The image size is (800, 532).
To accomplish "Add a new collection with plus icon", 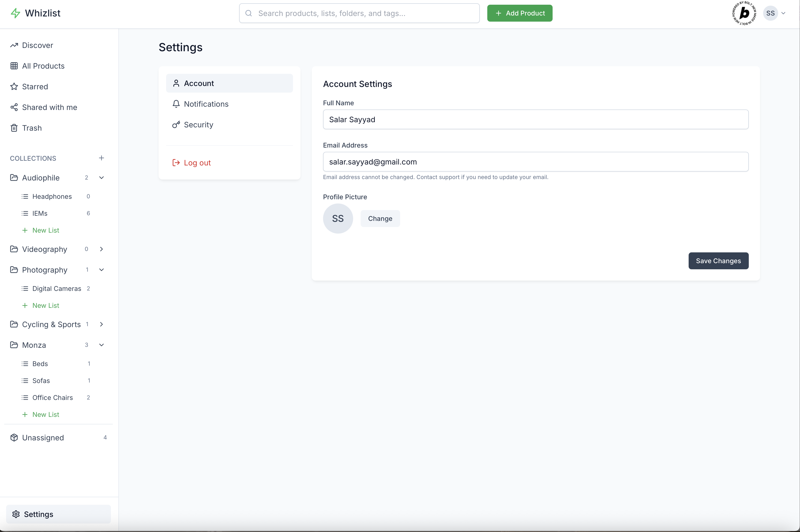I will tap(101, 158).
